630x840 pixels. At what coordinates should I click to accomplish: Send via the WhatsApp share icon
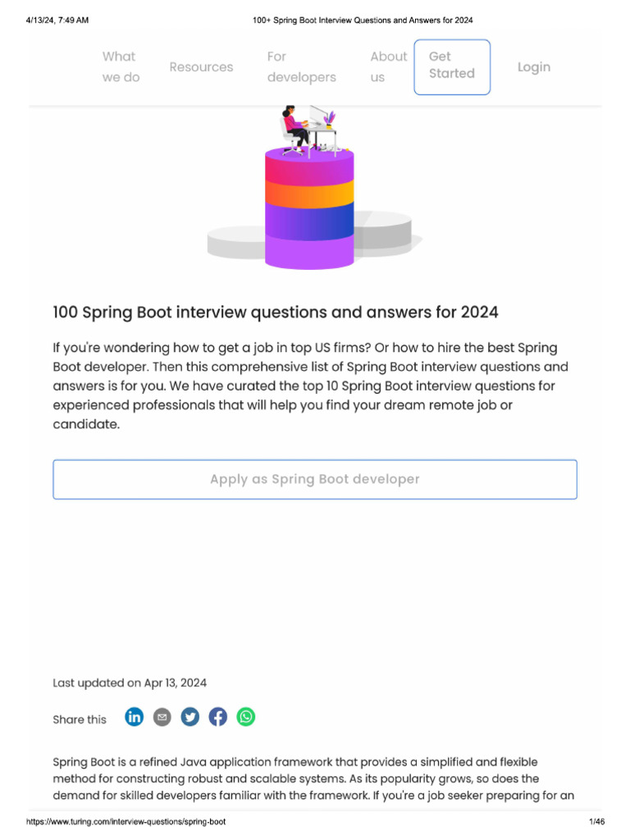click(246, 717)
